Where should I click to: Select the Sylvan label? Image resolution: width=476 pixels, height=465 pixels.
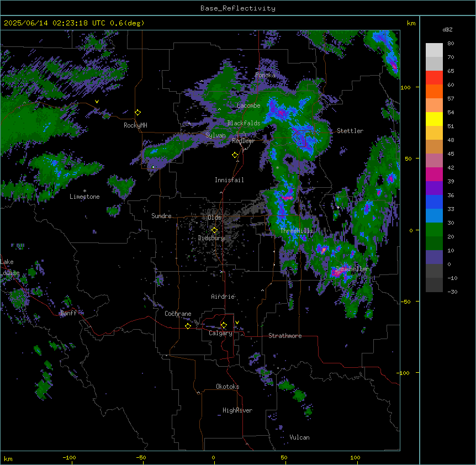tap(215, 135)
